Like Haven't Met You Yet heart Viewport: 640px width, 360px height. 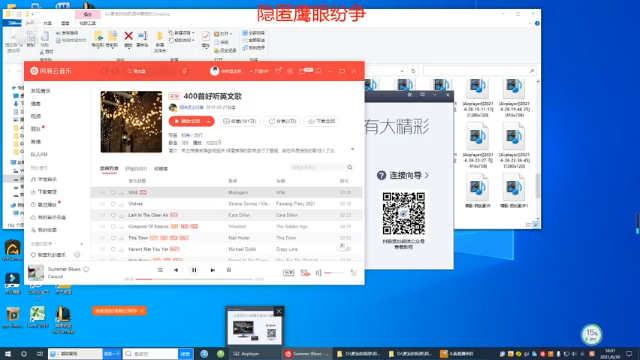point(113,249)
